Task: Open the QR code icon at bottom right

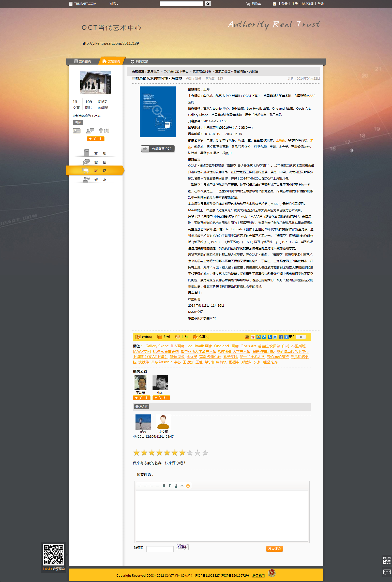Action: click(387, 560)
